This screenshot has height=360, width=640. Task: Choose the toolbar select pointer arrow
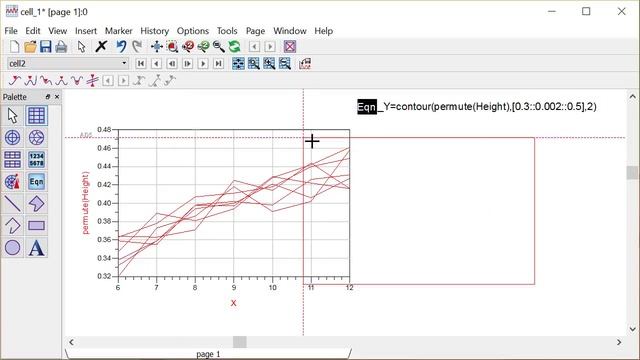[81, 47]
